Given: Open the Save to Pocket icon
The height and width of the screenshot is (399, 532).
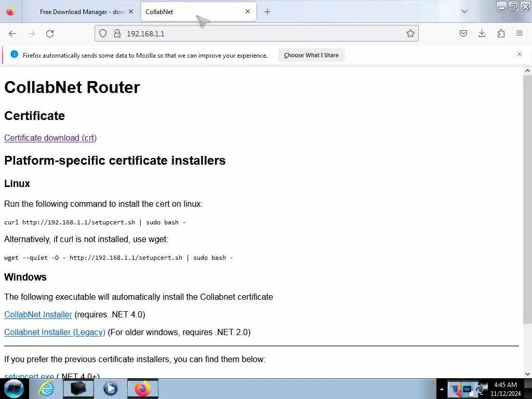Looking at the screenshot, I should [x=463, y=33].
